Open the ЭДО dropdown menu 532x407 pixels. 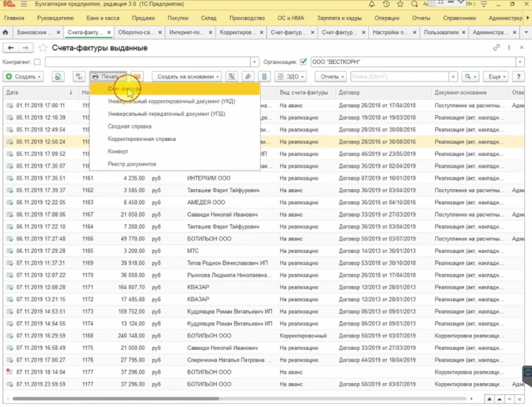point(290,77)
